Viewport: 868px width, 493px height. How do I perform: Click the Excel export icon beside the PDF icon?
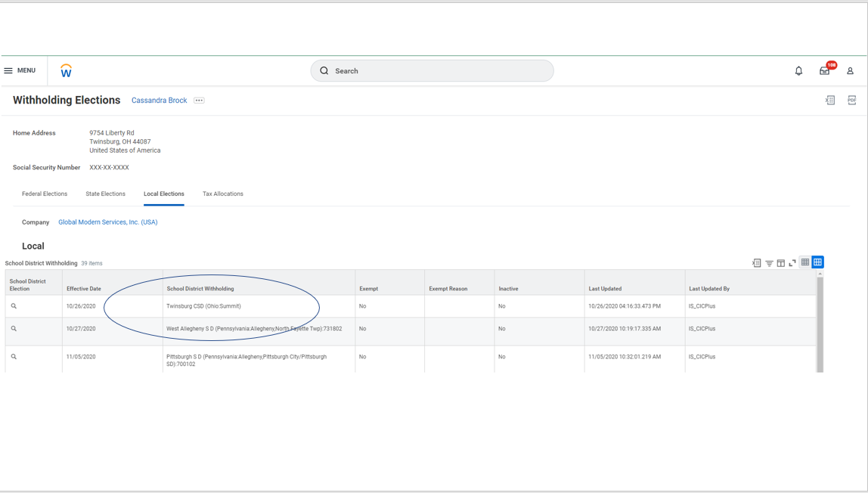[x=830, y=100]
